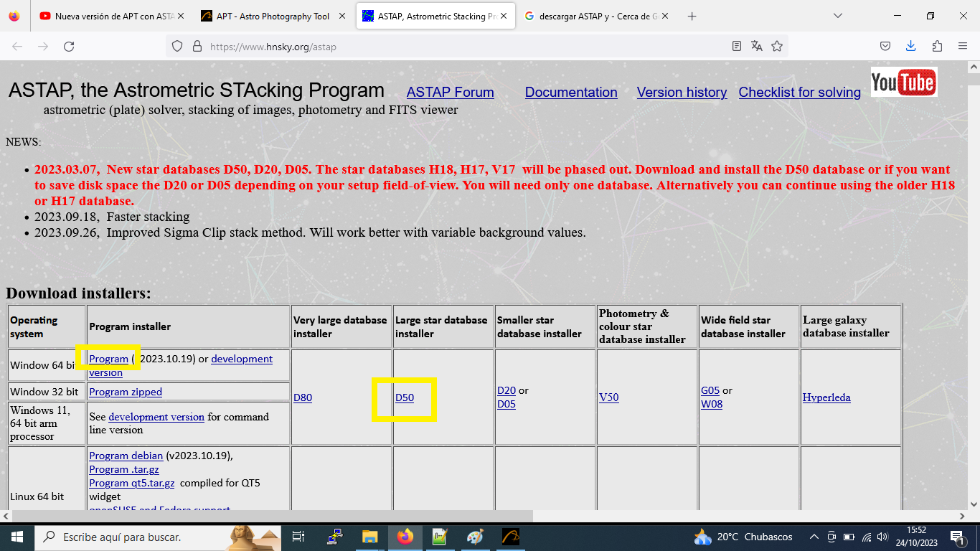Download the Program qt5.tar.gz link
Image resolution: width=980 pixels, height=551 pixels.
[132, 483]
